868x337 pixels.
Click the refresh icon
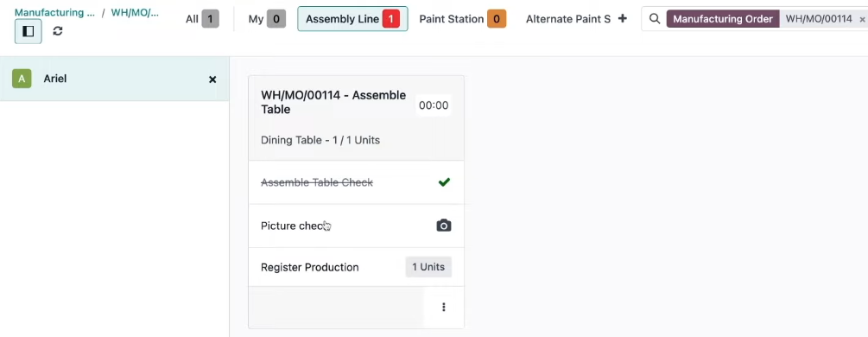(58, 31)
